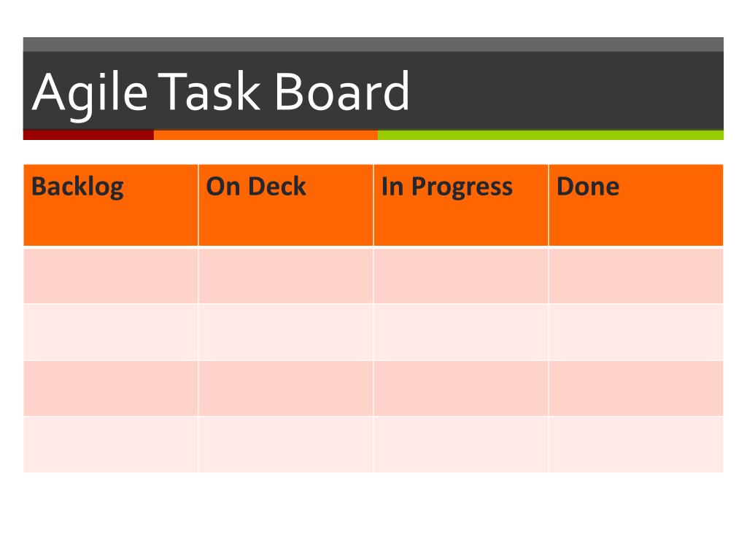Click the dark red accent bar under title
The image size is (747, 560).
click(x=88, y=135)
